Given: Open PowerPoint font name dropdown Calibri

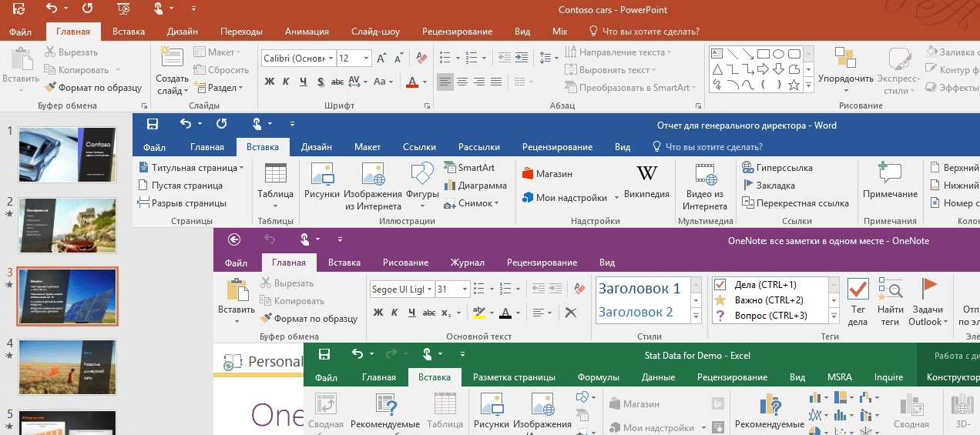Looking at the screenshot, I should (331, 59).
